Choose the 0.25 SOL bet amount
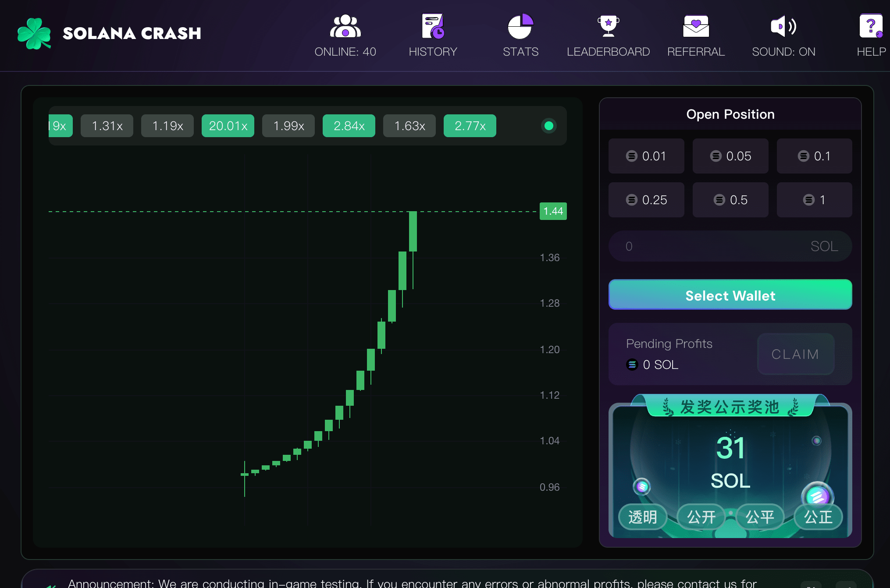Image resolution: width=890 pixels, height=588 pixels. (x=646, y=200)
